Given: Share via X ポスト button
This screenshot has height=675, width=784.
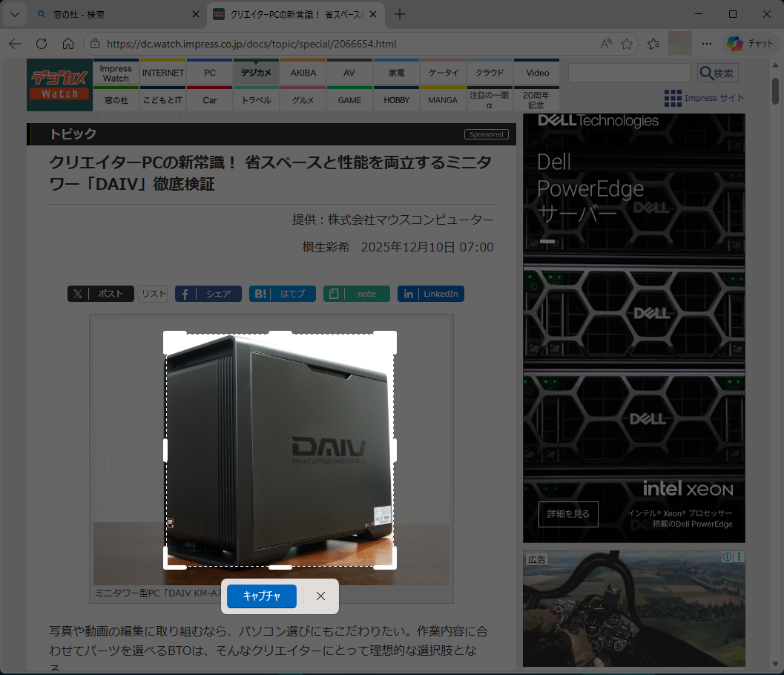Looking at the screenshot, I should (x=100, y=294).
